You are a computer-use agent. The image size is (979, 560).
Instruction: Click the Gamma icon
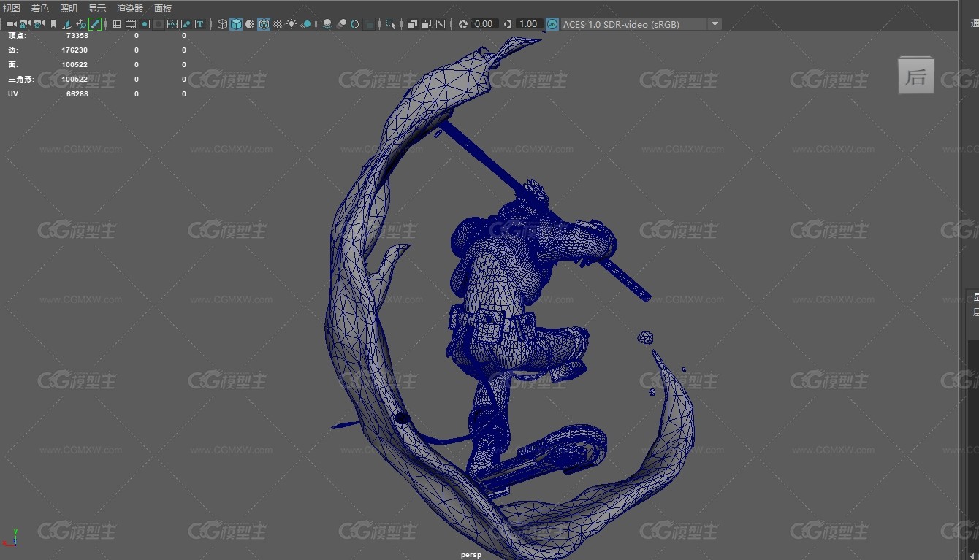[508, 24]
